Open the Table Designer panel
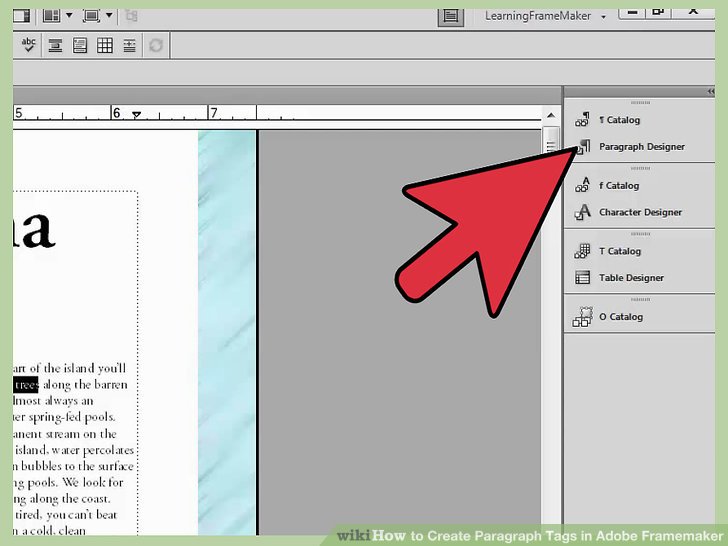This screenshot has height=546, width=728. click(631, 279)
